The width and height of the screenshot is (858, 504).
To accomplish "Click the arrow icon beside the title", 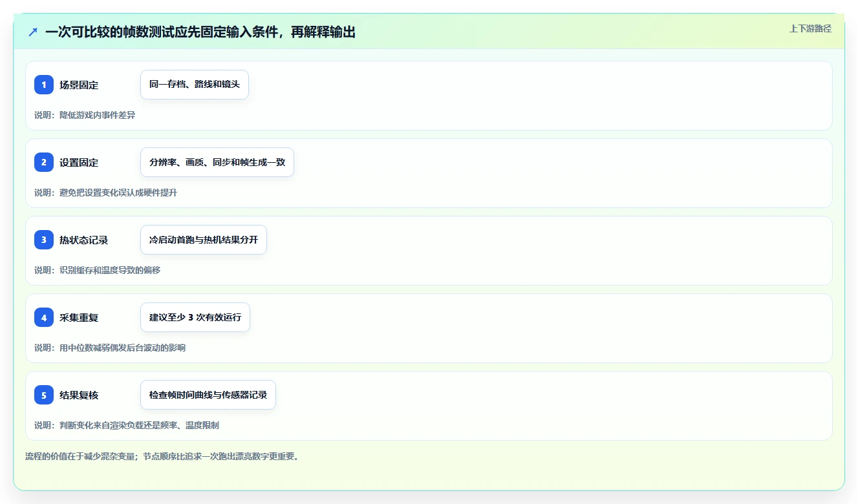I will 33,32.
